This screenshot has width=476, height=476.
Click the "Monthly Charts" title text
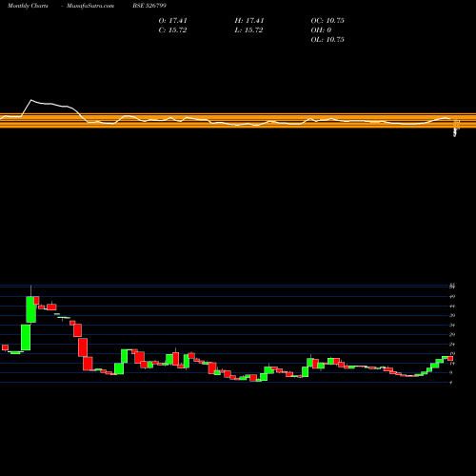click(28, 6)
